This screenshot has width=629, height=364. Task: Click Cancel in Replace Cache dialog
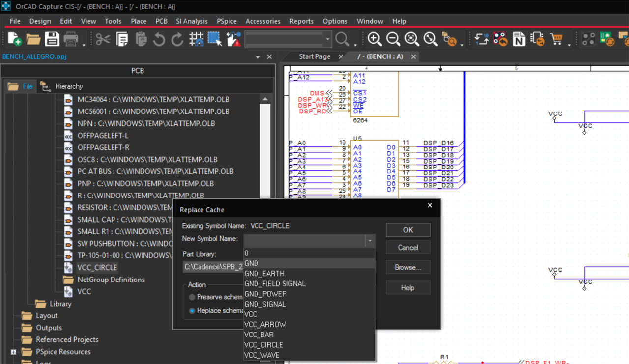[x=408, y=248]
